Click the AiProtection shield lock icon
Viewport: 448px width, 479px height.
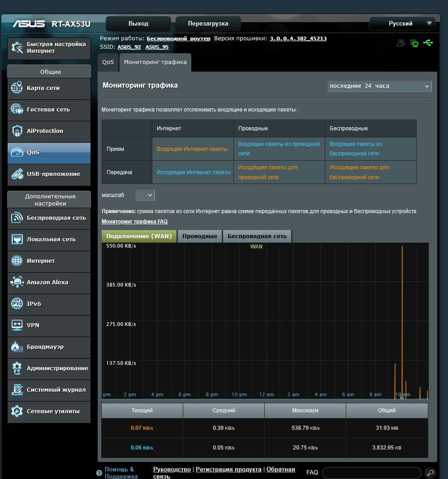point(17,131)
